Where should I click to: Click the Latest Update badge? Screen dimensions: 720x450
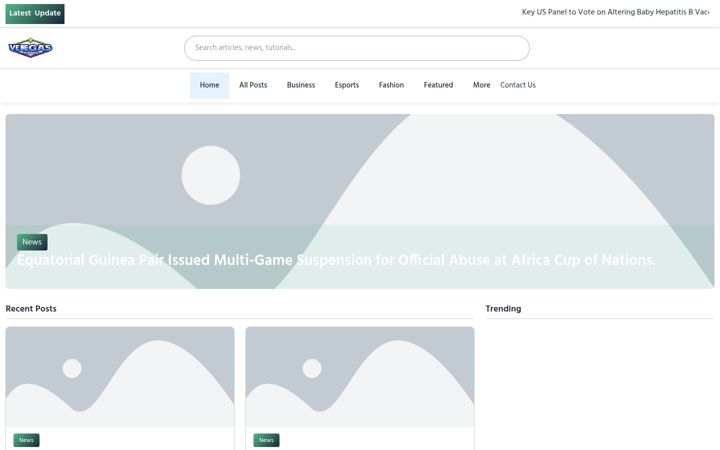pos(35,13)
